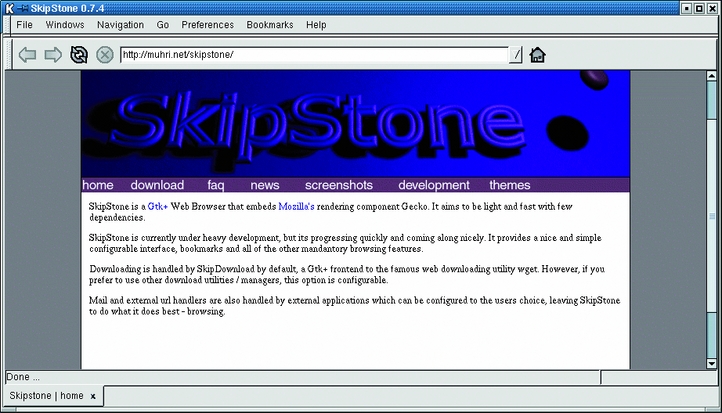722x413 pixels.
Task: Open the Bookmarks menu
Action: pos(269,24)
